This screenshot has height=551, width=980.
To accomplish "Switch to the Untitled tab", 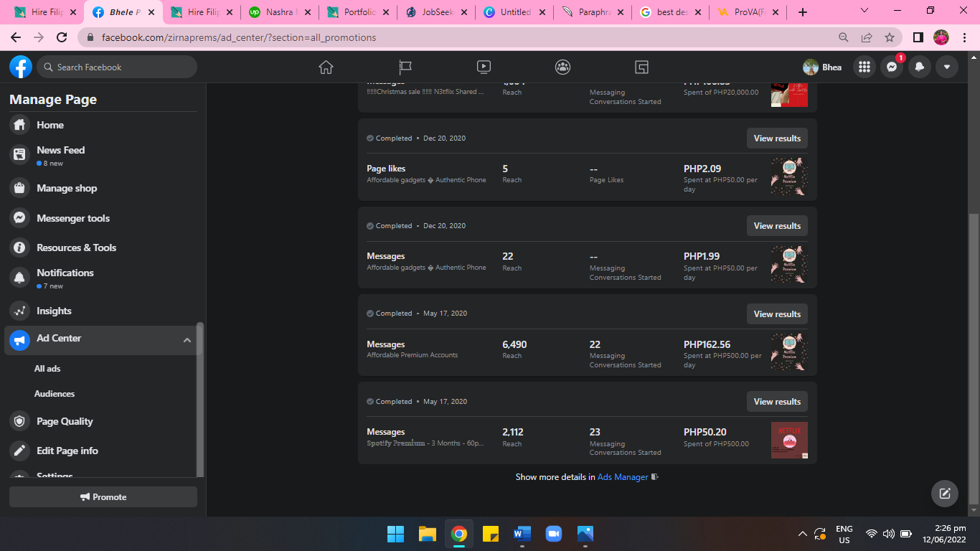I will coord(514,12).
